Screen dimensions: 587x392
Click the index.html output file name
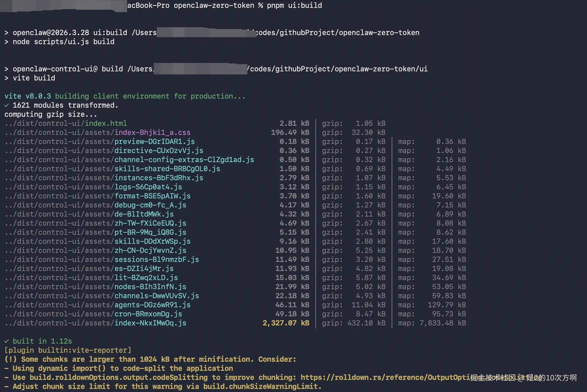click(x=106, y=123)
